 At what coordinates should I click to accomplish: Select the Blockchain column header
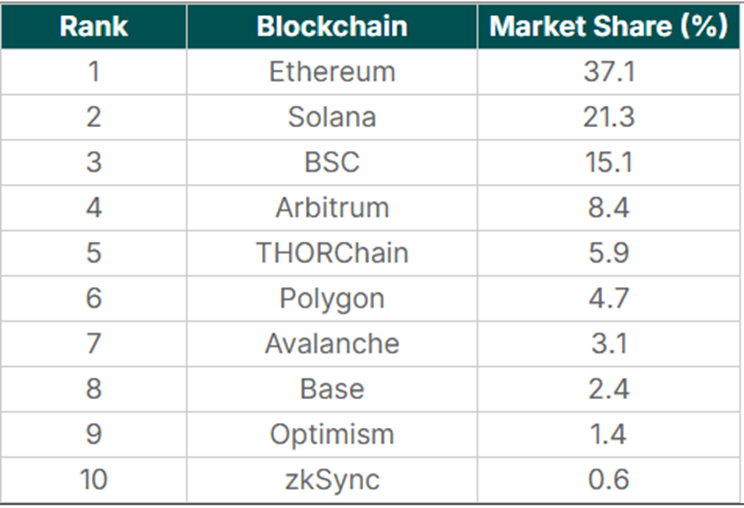(331, 26)
